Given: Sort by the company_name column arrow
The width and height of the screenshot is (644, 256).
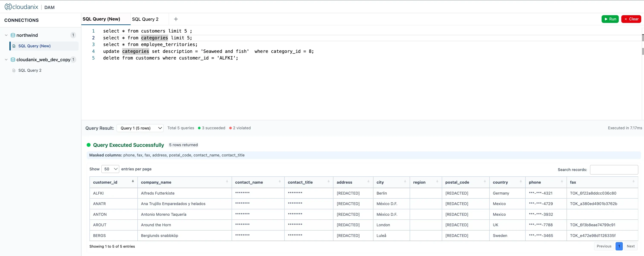Looking at the screenshot, I should click(x=227, y=182).
